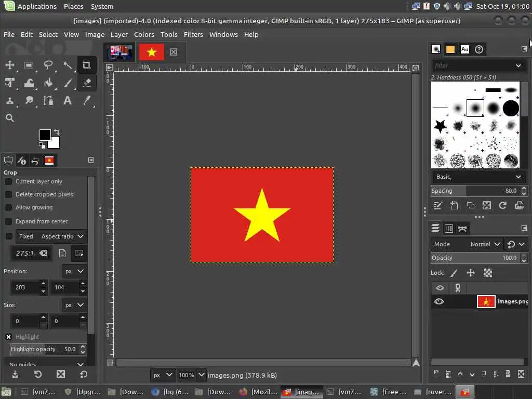Viewport: 532px width, 399px height.
Task: Open the status bar unit px dropdown
Action: [x=163, y=375]
